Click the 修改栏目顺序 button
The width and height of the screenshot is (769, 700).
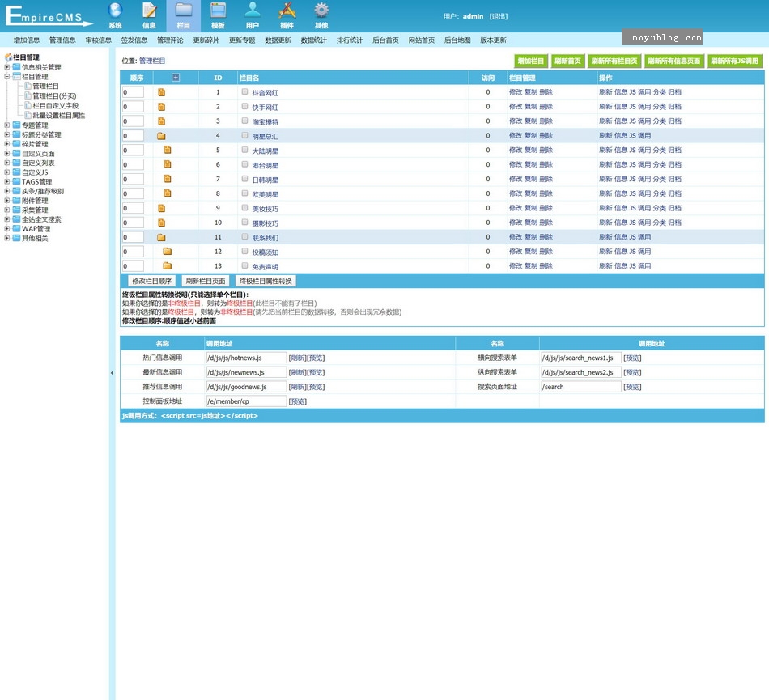pos(152,282)
